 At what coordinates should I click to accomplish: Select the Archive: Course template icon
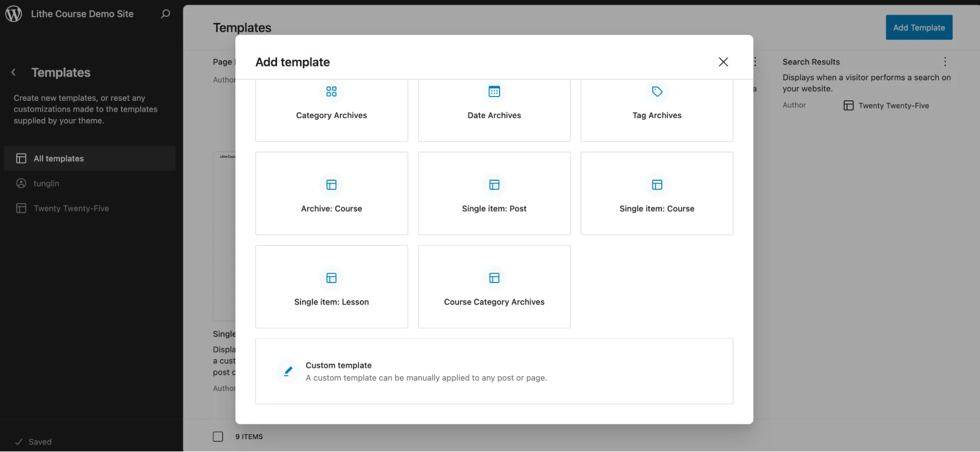pos(331,185)
